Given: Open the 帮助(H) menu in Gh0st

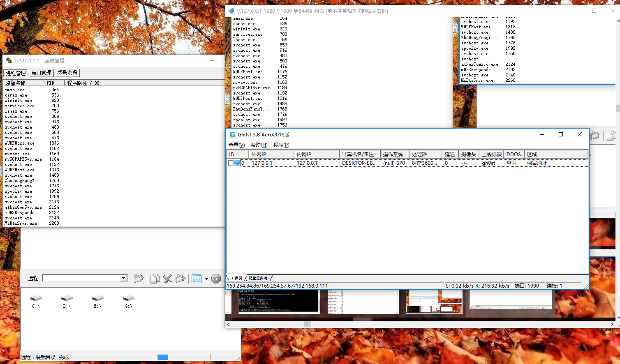Looking at the screenshot, I should [x=259, y=145].
